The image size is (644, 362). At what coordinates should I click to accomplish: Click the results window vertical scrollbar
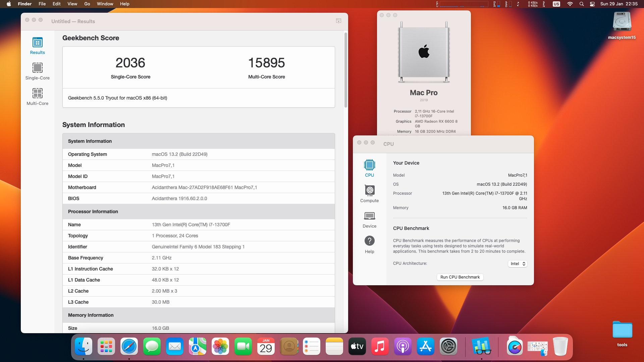[x=345, y=70]
